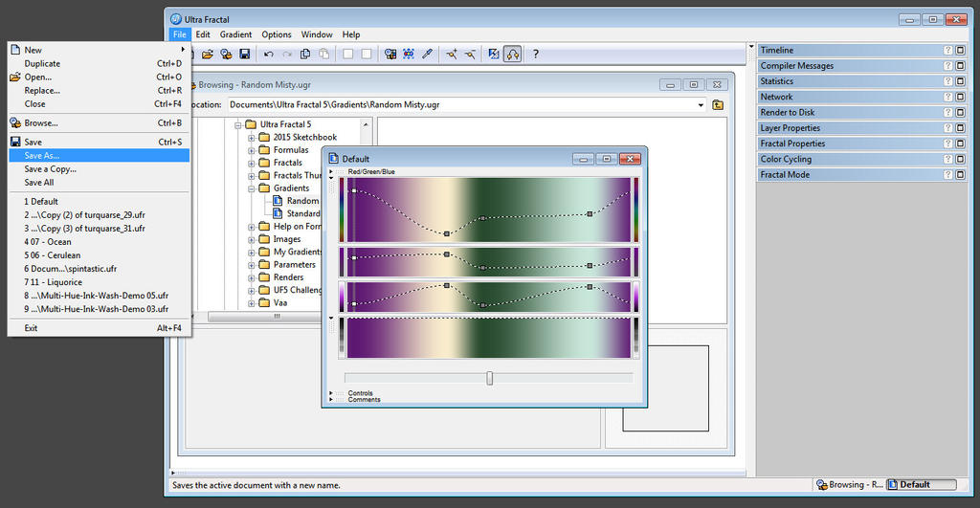Expand the 2015 Sketchbook folder node
This screenshot has width=980, height=508.
click(252, 138)
